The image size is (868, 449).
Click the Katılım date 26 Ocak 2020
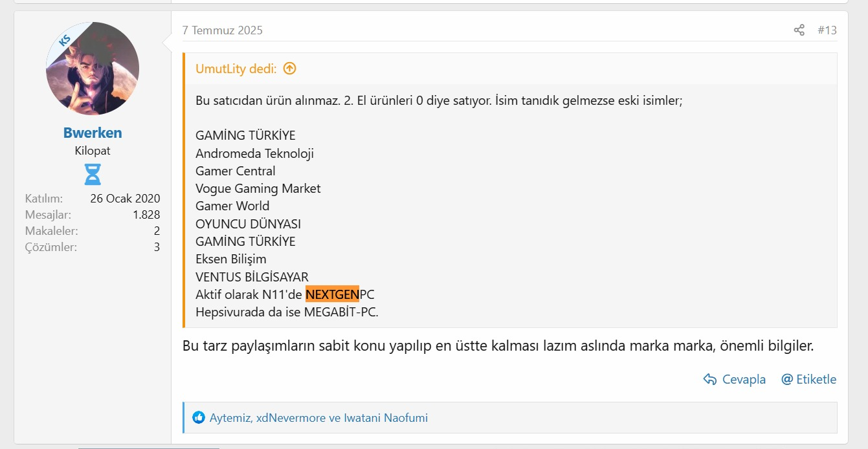125,199
